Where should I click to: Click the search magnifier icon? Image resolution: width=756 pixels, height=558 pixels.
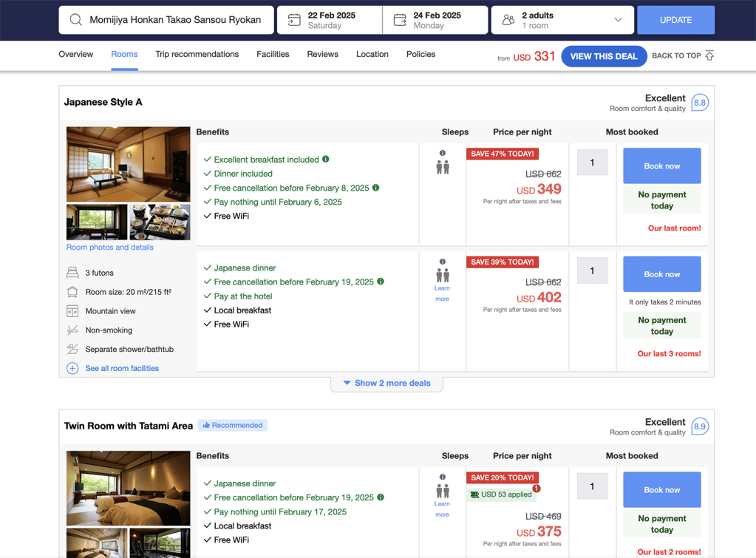pyautogui.click(x=75, y=20)
